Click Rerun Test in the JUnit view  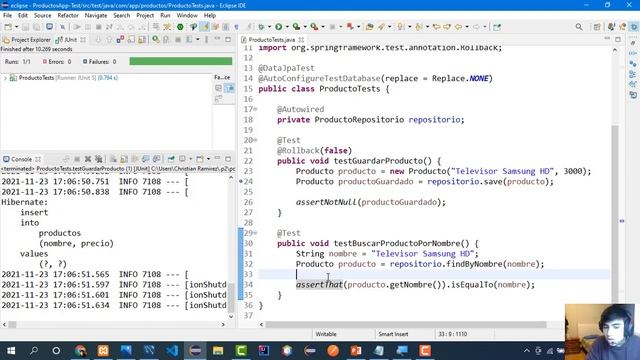(156, 40)
